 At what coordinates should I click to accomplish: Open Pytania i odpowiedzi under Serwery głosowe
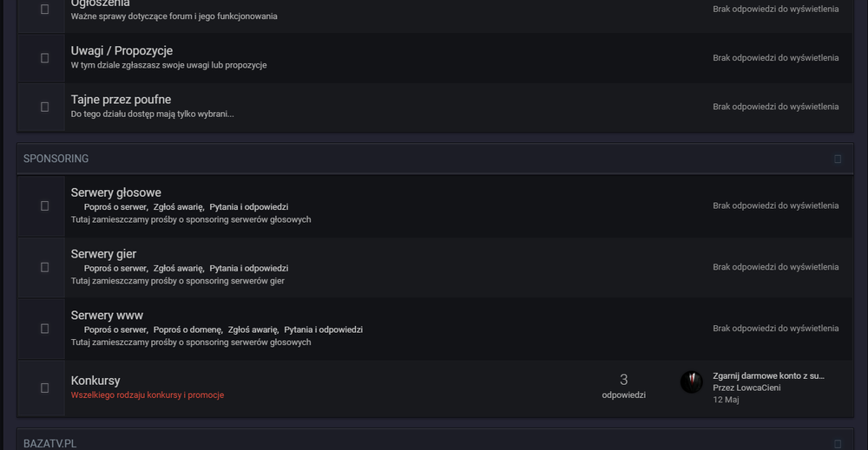(248, 207)
